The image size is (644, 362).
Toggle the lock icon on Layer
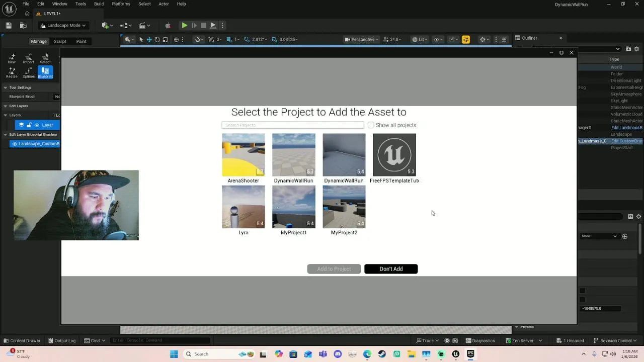click(29, 125)
